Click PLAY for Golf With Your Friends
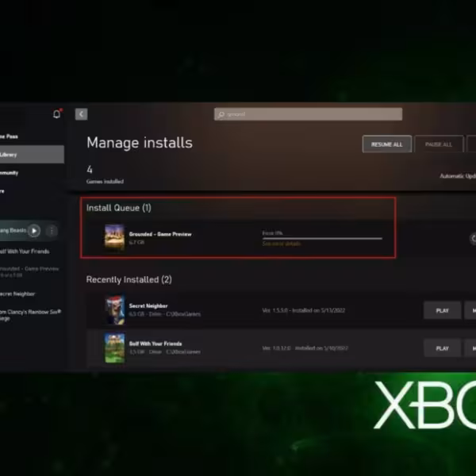The width and height of the screenshot is (476, 476). [x=443, y=348]
